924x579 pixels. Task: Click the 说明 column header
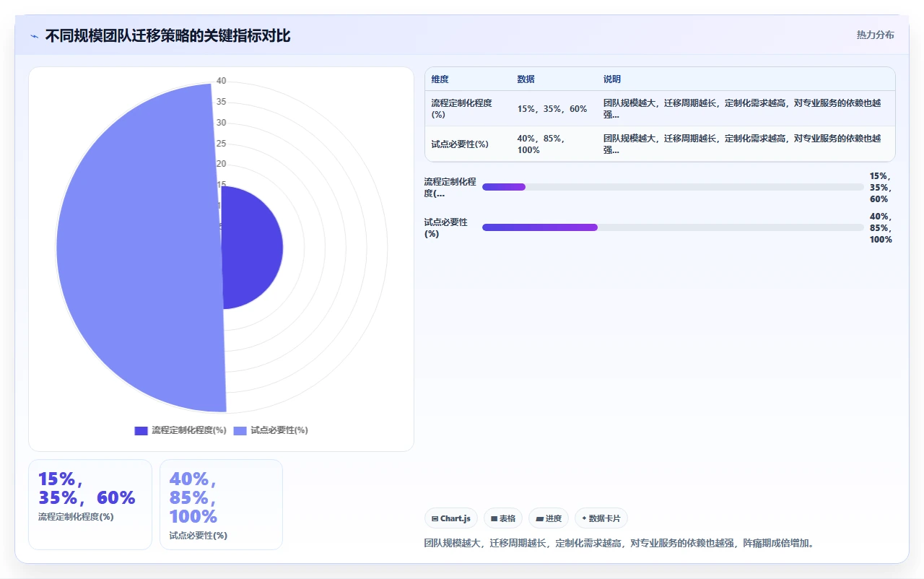point(612,79)
